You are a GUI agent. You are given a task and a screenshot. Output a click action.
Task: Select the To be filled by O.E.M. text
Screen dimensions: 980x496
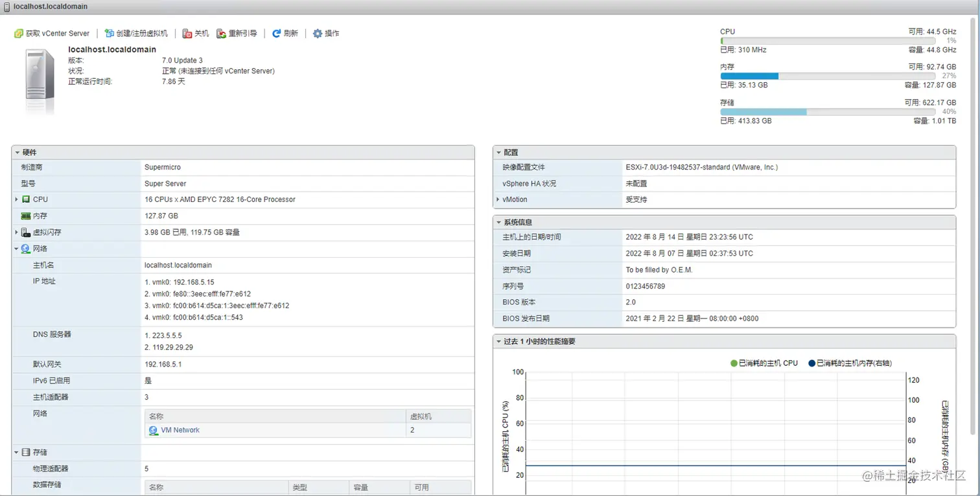[659, 270]
